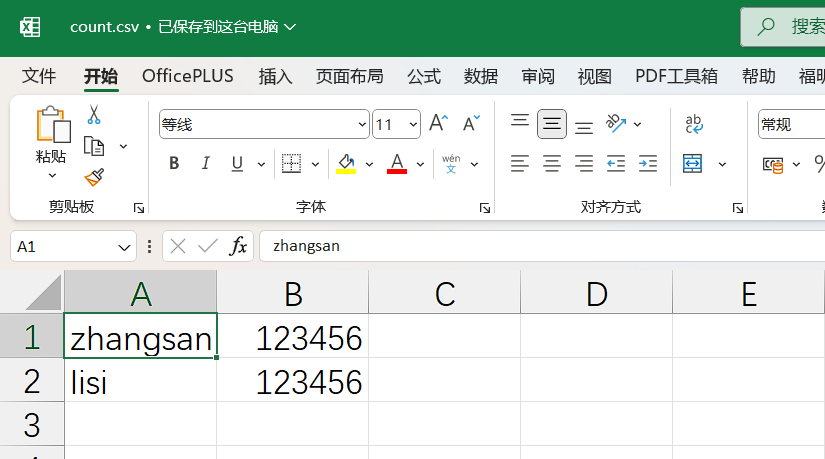Image resolution: width=825 pixels, height=459 pixels.
Task: Select column A header
Action: pos(140,293)
